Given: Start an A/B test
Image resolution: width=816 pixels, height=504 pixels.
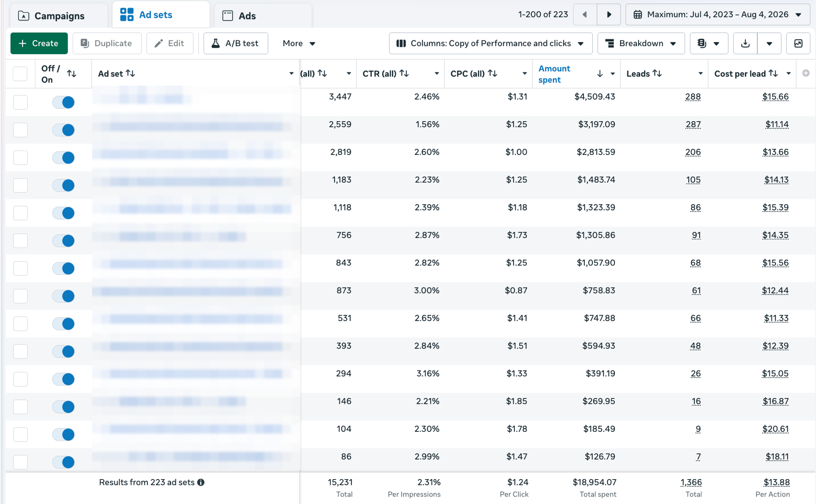Looking at the screenshot, I should click(x=236, y=43).
